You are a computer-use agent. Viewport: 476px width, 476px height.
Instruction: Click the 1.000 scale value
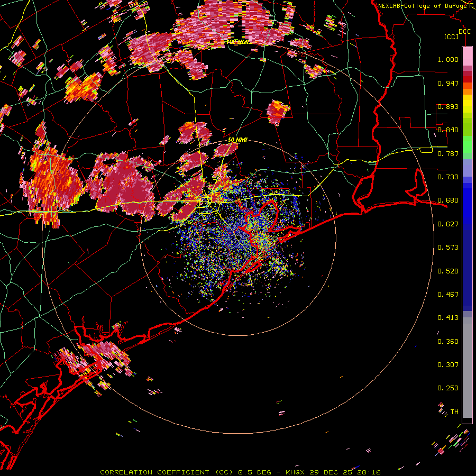(448, 59)
